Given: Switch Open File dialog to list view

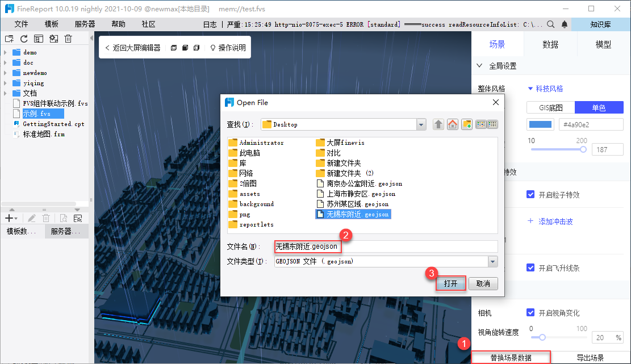Looking at the screenshot, I should 481,124.
